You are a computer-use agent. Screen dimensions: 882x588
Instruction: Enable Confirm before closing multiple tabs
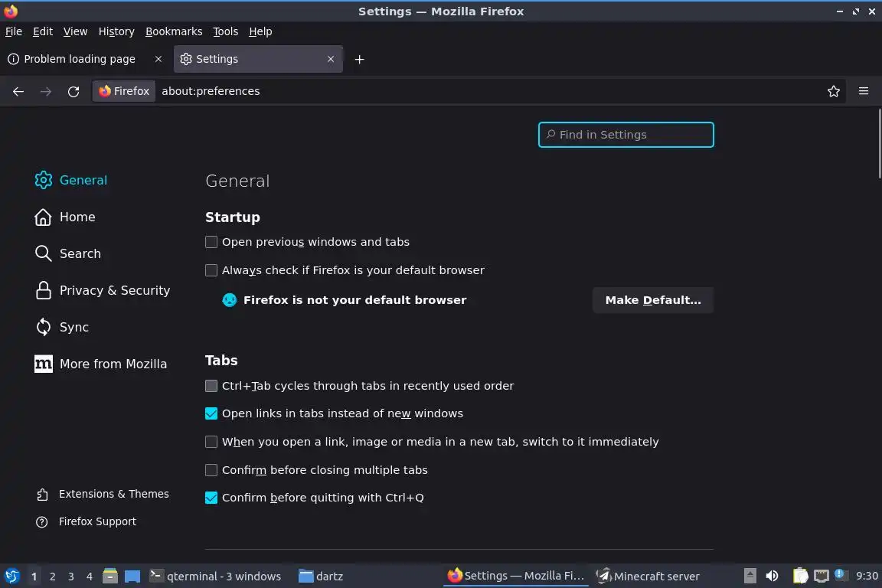211,470
